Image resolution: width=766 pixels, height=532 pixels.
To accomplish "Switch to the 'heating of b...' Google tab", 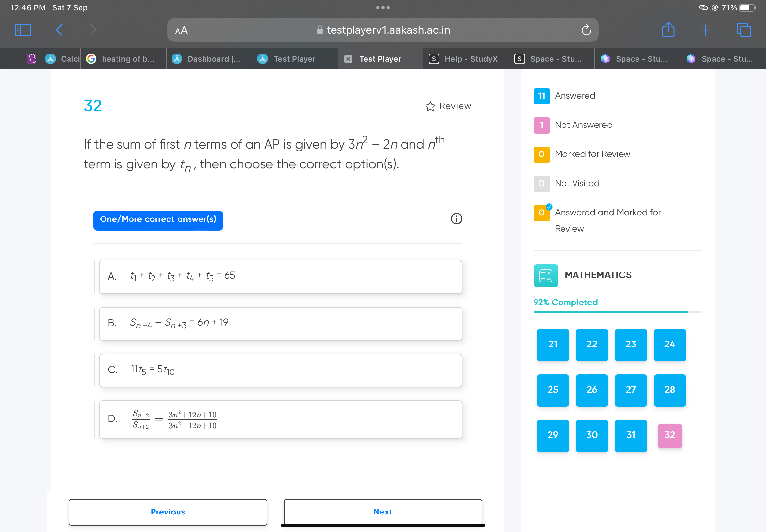I will [x=123, y=59].
